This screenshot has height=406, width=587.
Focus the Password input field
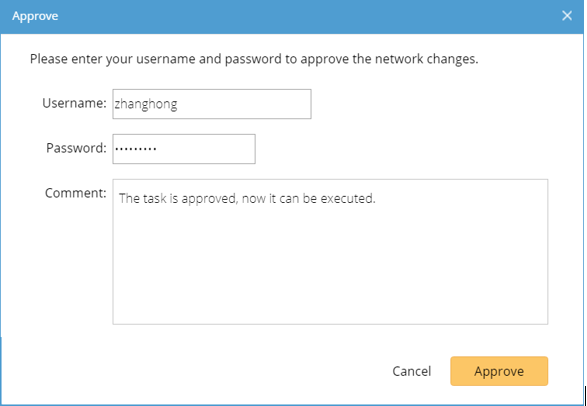click(184, 149)
